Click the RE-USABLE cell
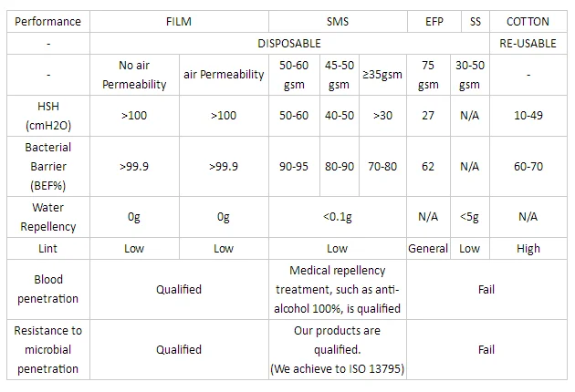 coord(528,43)
